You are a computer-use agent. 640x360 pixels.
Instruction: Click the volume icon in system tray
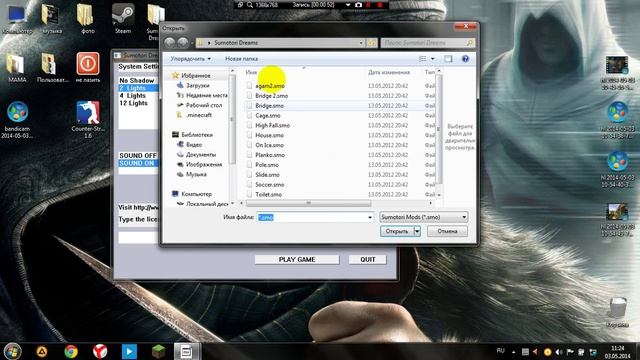point(559,352)
